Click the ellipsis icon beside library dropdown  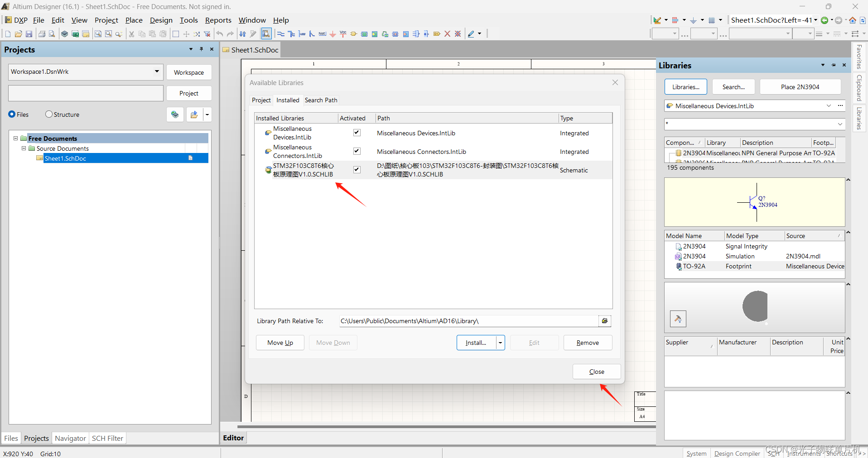point(840,105)
